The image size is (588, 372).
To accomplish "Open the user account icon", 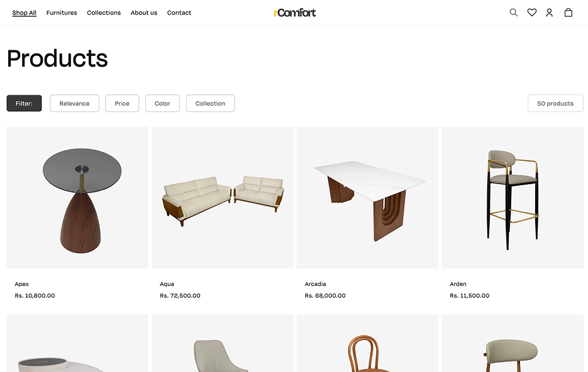I will point(550,13).
